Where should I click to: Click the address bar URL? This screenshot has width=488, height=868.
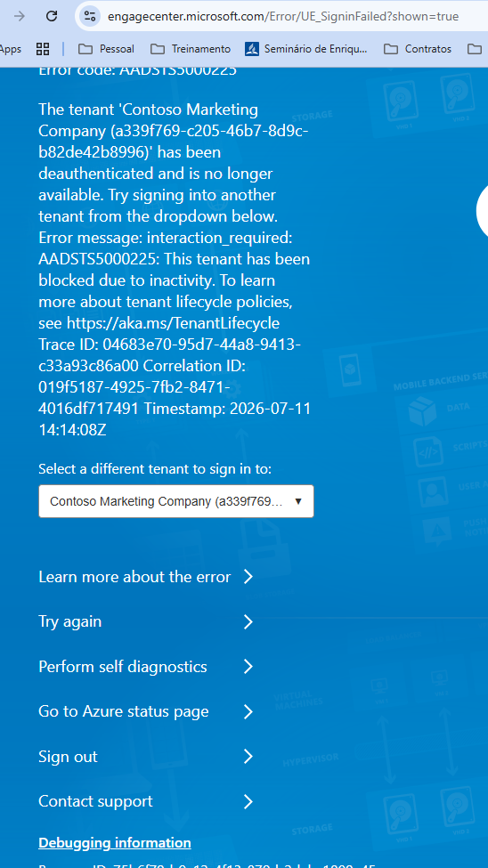pyautogui.click(x=283, y=17)
